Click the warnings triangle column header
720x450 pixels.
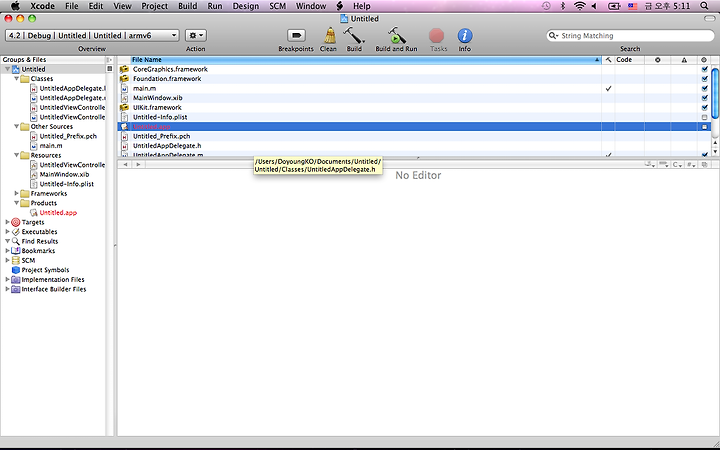point(684,60)
